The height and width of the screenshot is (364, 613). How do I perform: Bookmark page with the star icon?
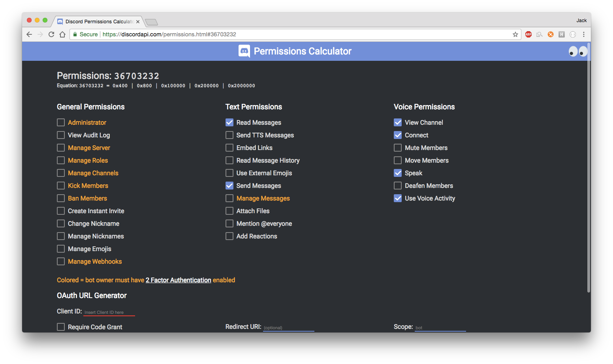pyautogui.click(x=515, y=34)
